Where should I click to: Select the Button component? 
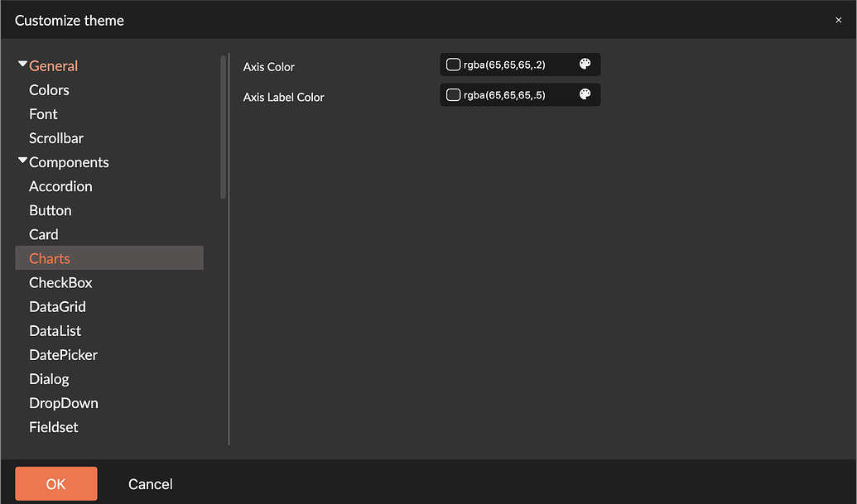click(51, 209)
